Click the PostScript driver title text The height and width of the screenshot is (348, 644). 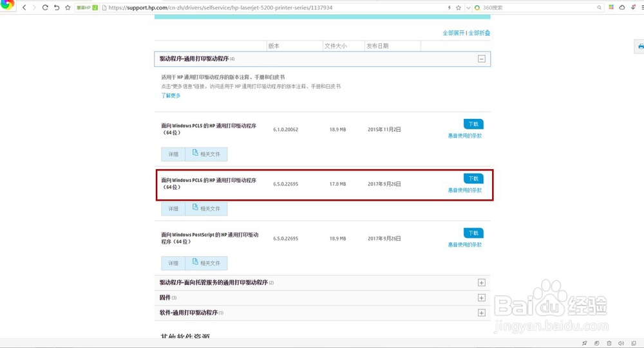pyautogui.click(x=209, y=238)
